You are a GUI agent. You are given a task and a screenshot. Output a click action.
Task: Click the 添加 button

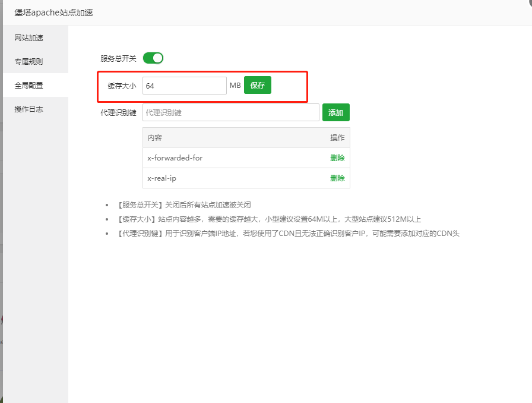[x=336, y=112]
